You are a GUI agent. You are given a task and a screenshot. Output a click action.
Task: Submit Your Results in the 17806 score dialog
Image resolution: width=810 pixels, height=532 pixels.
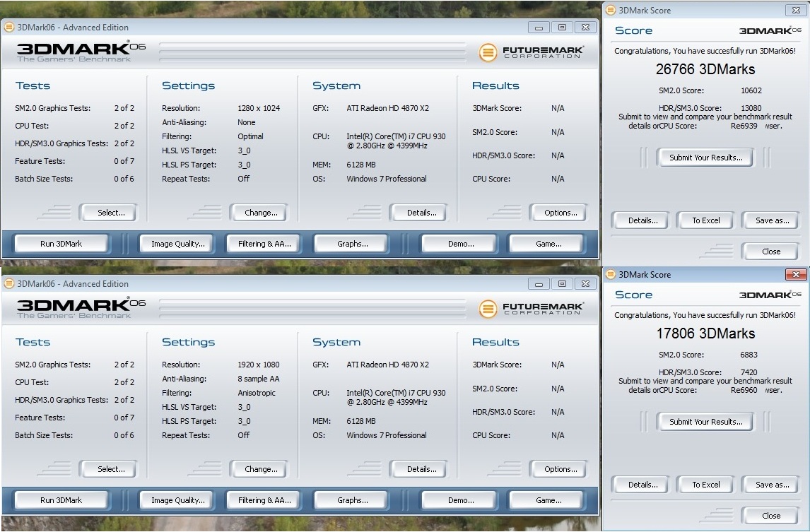pyautogui.click(x=705, y=422)
